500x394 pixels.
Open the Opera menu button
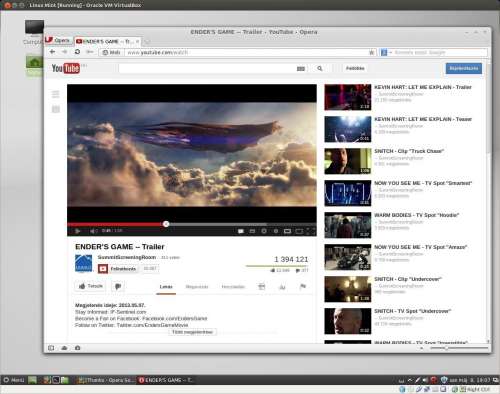coord(59,40)
